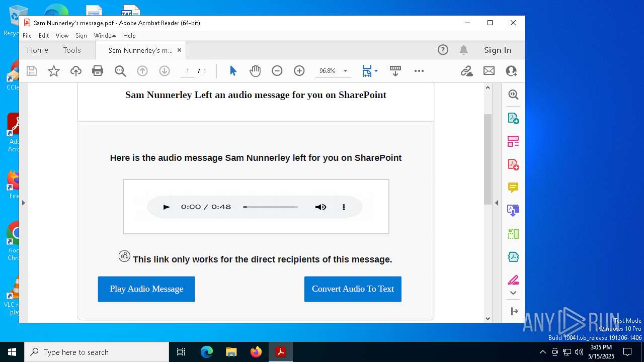The image size is (644, 362).
Task: Open the notifications bell
Action: 464,50
